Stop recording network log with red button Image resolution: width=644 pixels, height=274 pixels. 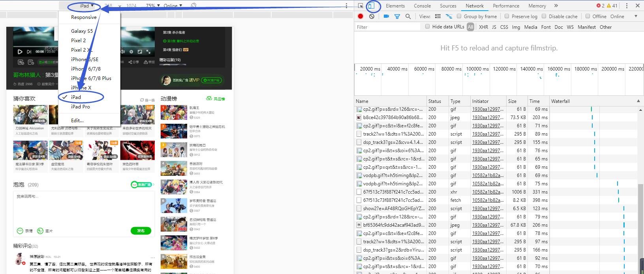pos(360,17)
